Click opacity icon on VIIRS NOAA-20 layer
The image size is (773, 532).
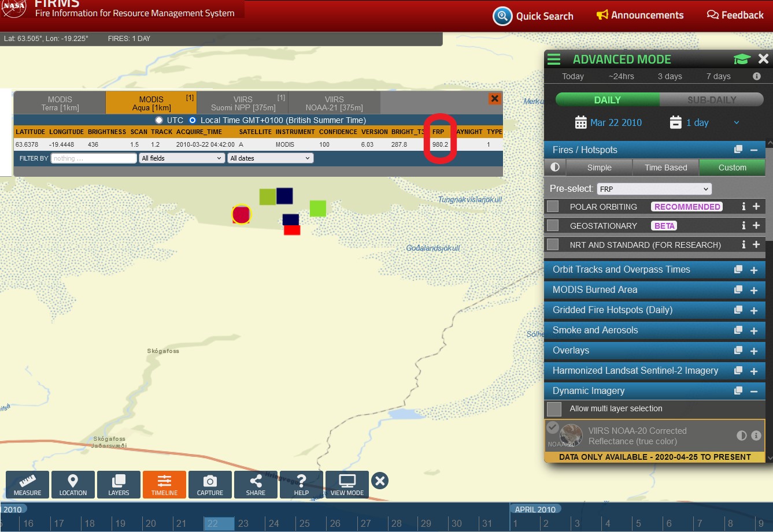coord(742,436)
